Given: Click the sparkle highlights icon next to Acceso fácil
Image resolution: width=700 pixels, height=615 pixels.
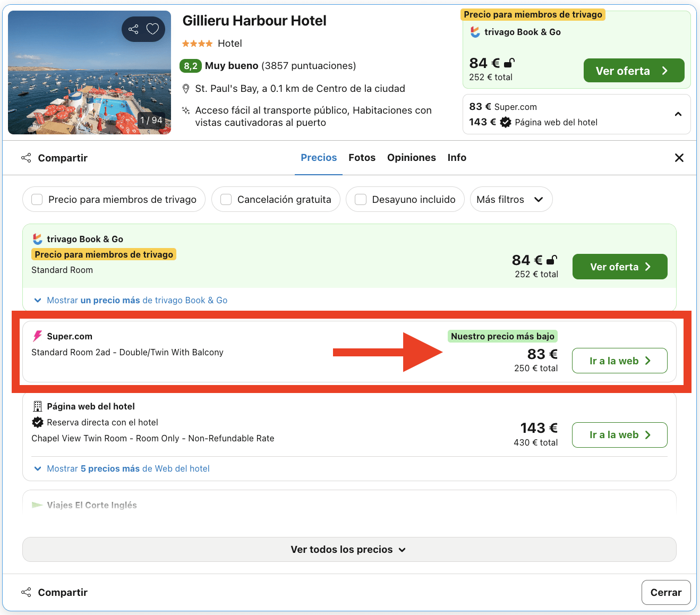Looking at the screenshot, I should coord(186,110).
